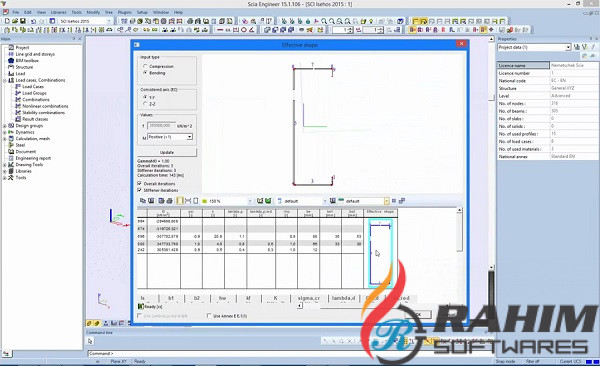The width and height of the screenshot is (600, 366).
Task: Click the print icon in the Effective shape table toolbar
Action: coord(170,201)
